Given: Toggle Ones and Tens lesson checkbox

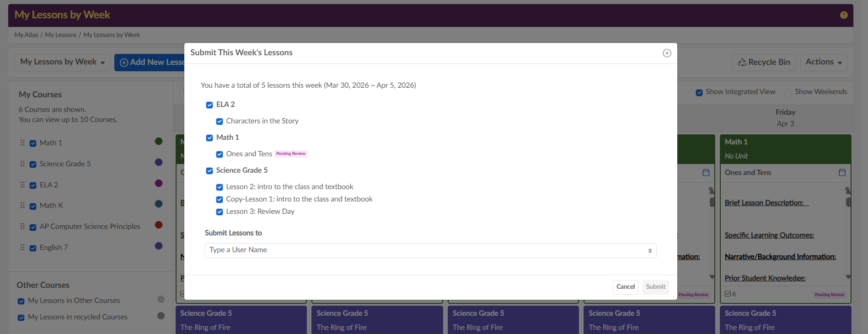Looking at the screenshot, I should (x=220, y=154).
